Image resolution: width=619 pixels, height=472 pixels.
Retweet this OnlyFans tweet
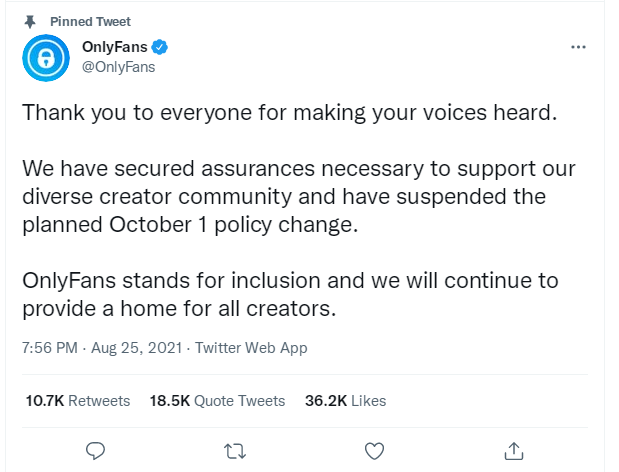click(x=235, y=449)
